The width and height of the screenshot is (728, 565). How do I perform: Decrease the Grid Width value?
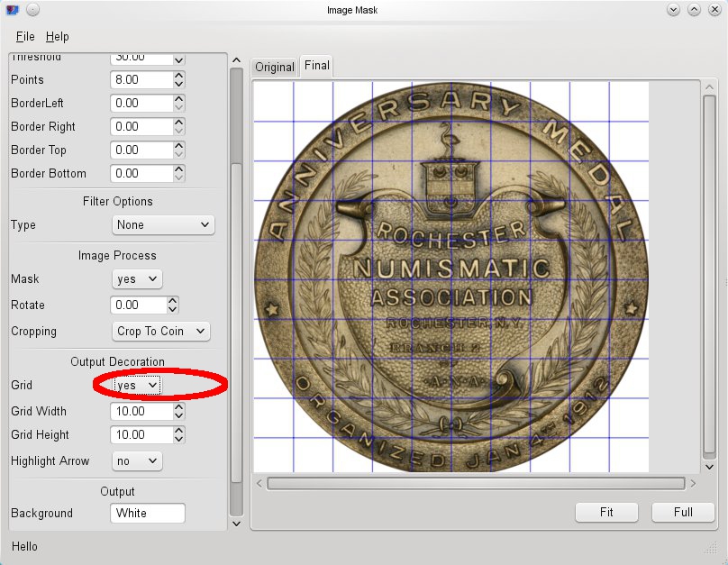tap(179, 415)
